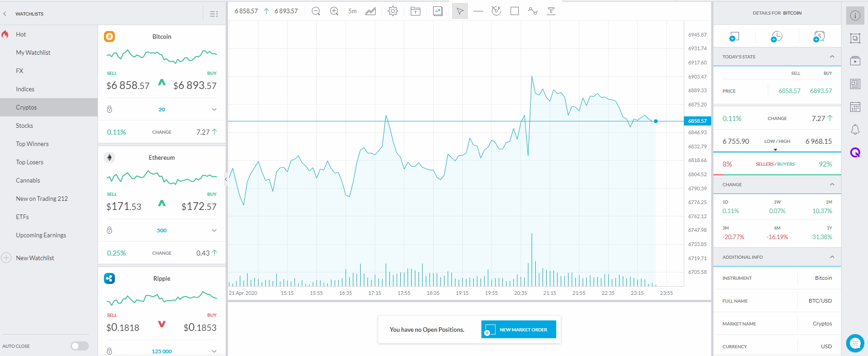The width and height of the screenshot is (868, 356).
Task: Open the Hot watchlist
Action: 21,34
